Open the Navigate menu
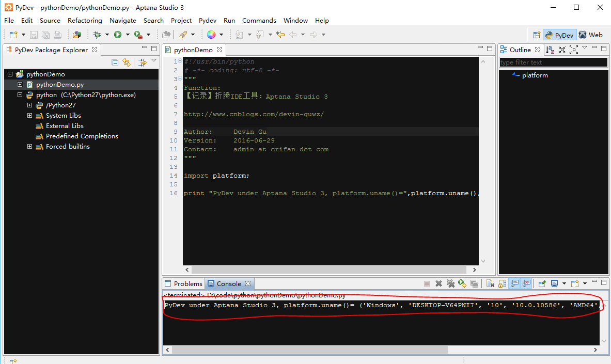The width and height of the screenshot is (611, 364). [x=123, y=20]
